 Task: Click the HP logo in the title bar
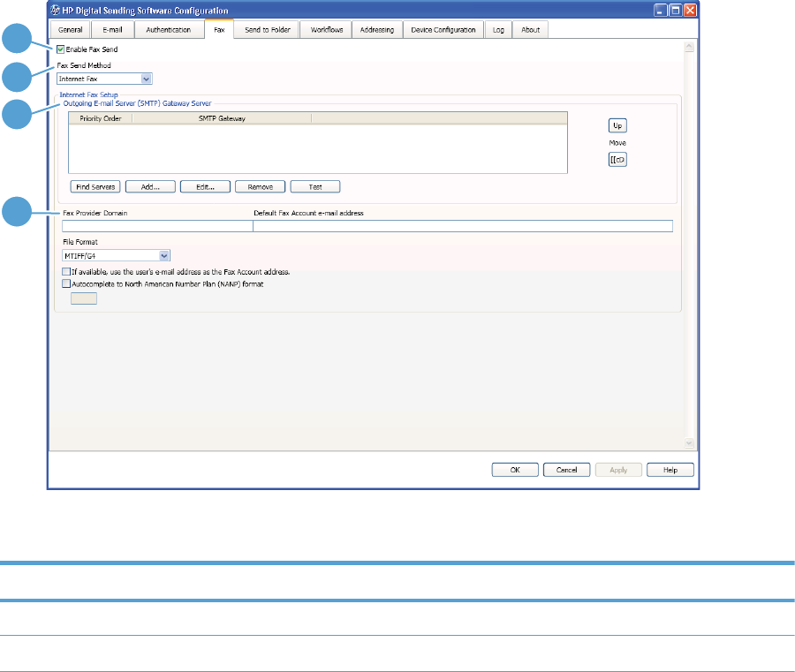56,10
